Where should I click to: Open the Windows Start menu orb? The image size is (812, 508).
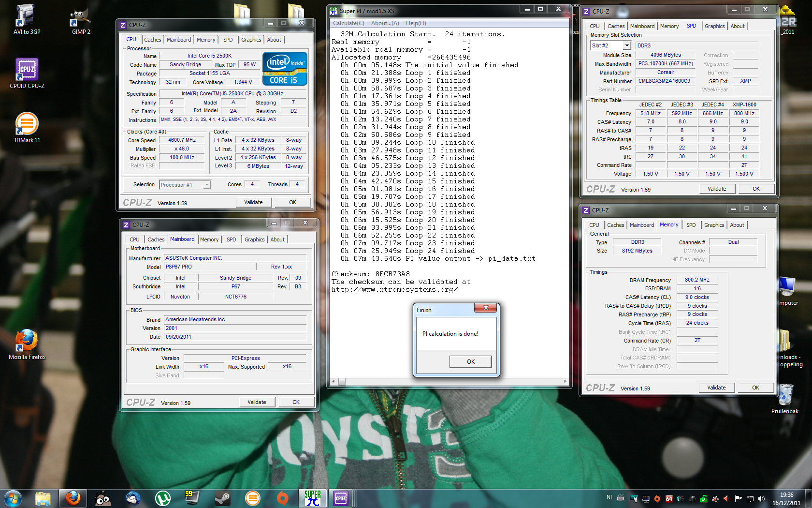(x=13, y=498)
